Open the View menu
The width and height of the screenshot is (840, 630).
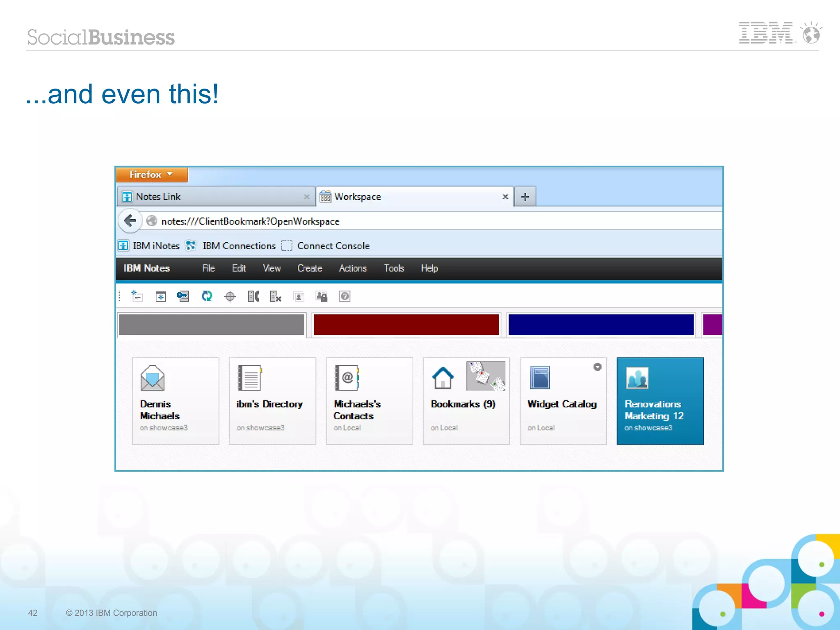pos(272,268)
